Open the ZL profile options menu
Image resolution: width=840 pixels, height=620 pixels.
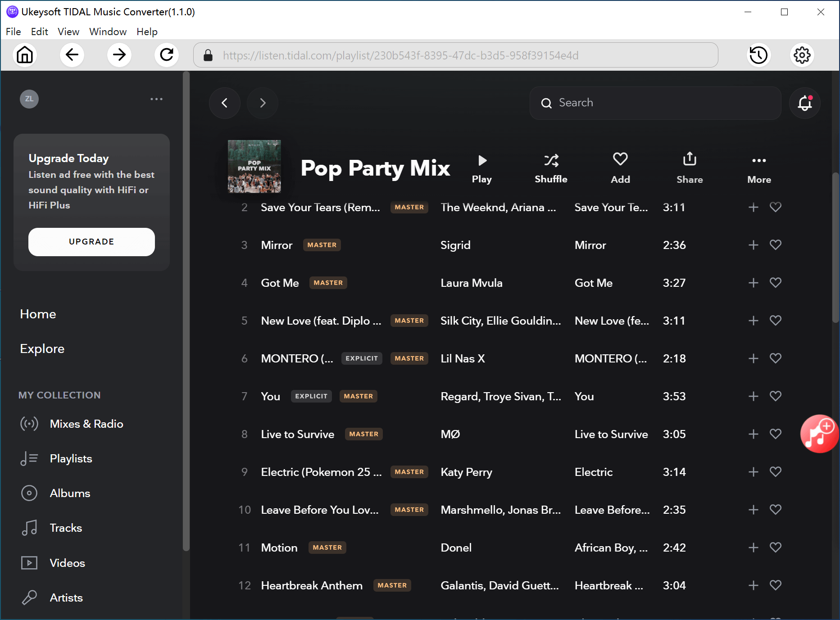coord(156,99)
